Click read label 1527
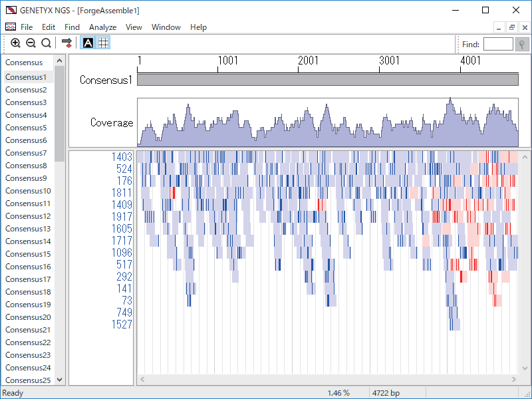This screenshot has height=399, width=532. pyautogui.click(x=122, y=325)
